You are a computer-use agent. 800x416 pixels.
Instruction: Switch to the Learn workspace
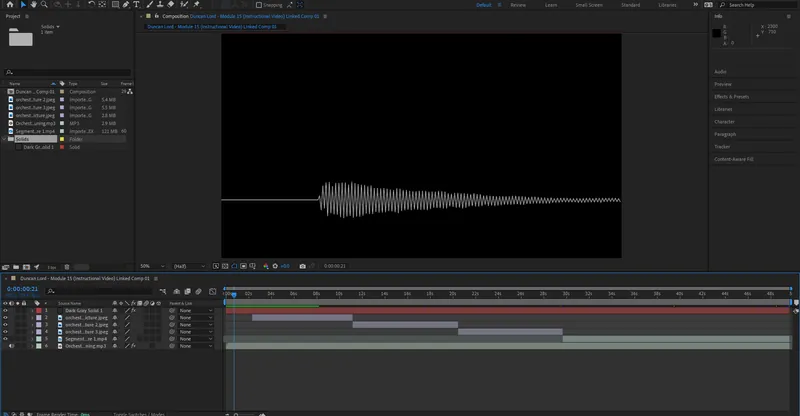click(x=551, y=5)
